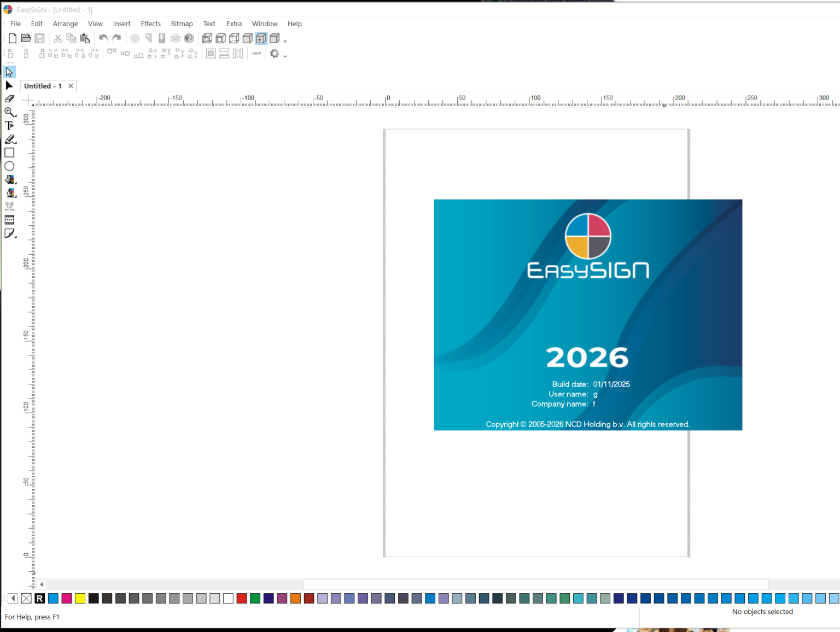Close the Untitled - 1 tab

click(x=71, y=86)
